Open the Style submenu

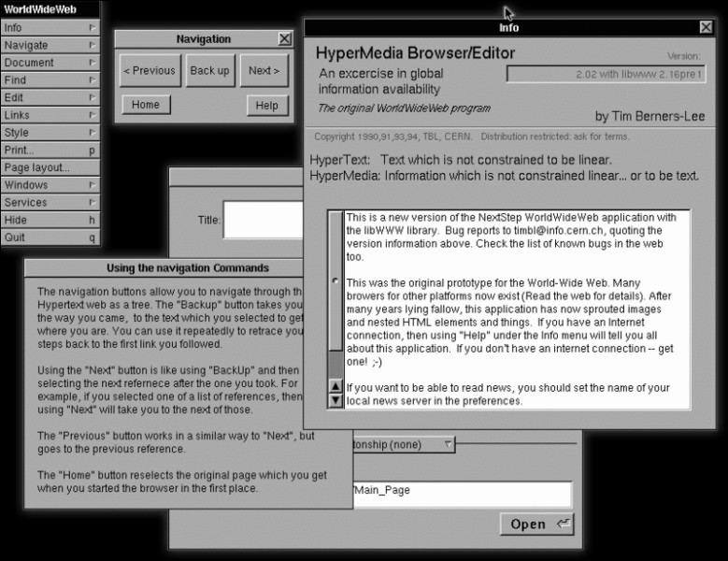pos(50,133)
